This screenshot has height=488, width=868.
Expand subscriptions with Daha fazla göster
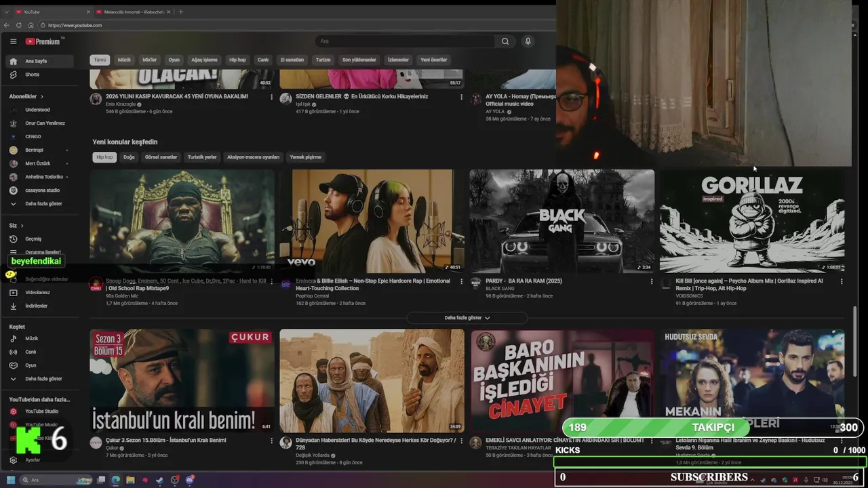click(x=39, y=203)
